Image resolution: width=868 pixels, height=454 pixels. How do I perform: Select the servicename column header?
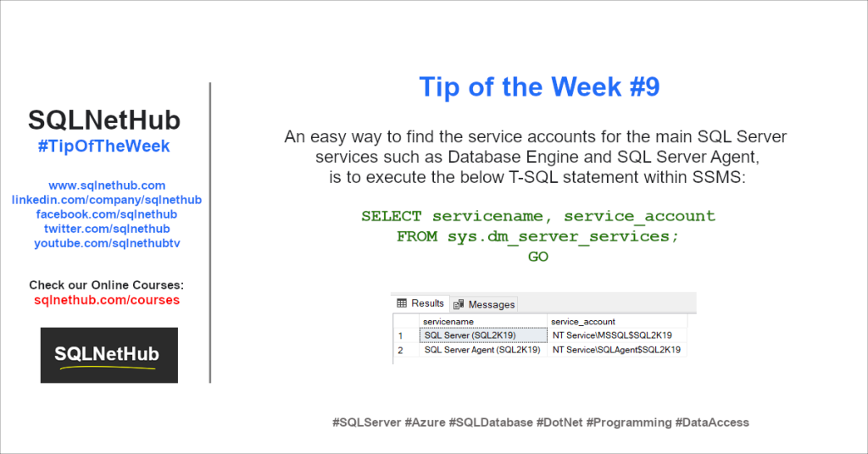[482, 321]
